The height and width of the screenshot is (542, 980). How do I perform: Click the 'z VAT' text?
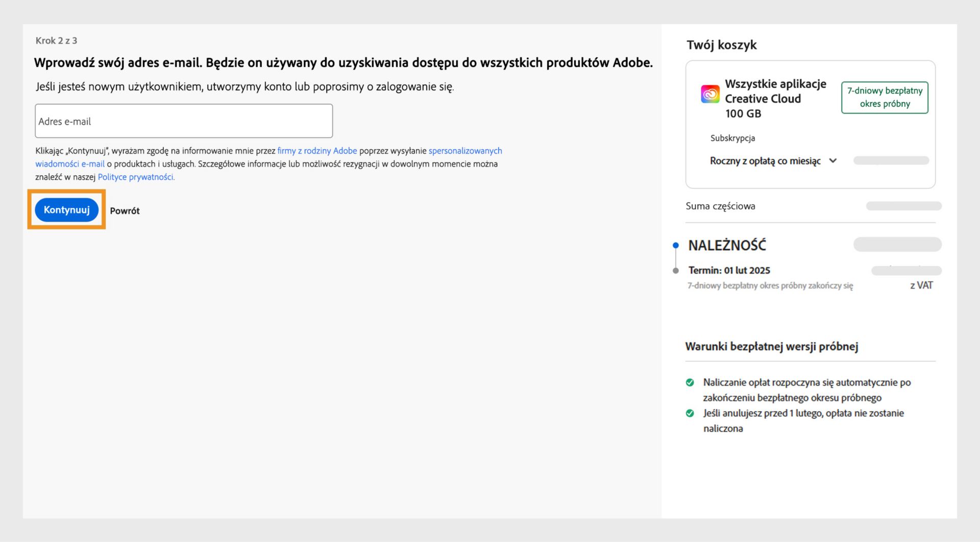[921, 286]
